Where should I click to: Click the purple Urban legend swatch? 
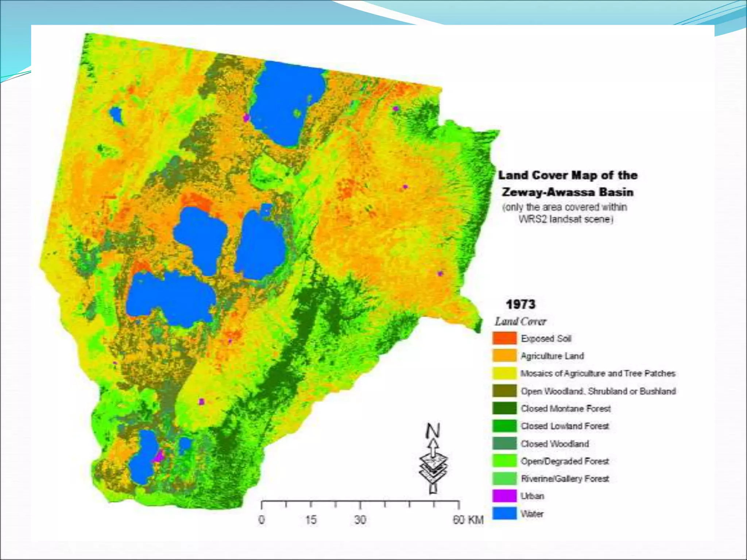(504, 496)
